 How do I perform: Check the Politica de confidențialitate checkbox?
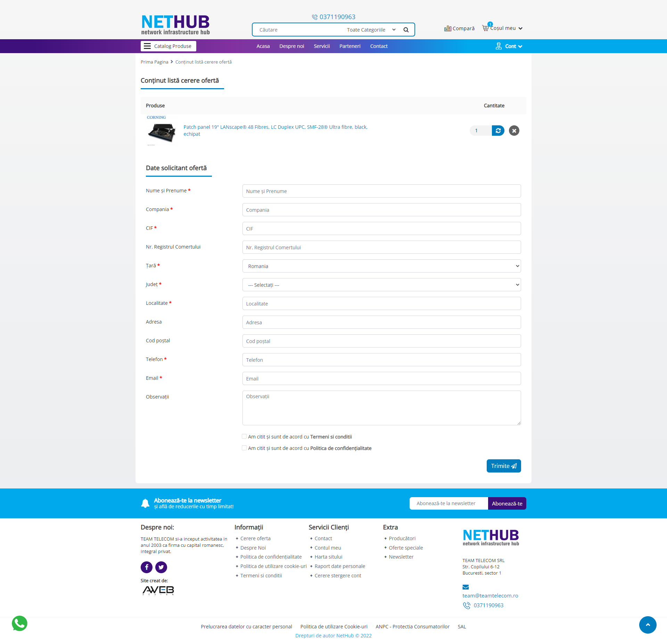click(x=244, y=448)
